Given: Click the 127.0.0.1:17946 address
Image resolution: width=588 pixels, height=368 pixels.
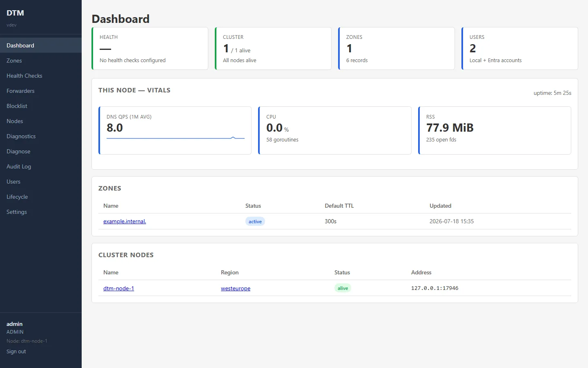Looking at the screenshot, I should point(434,288).
